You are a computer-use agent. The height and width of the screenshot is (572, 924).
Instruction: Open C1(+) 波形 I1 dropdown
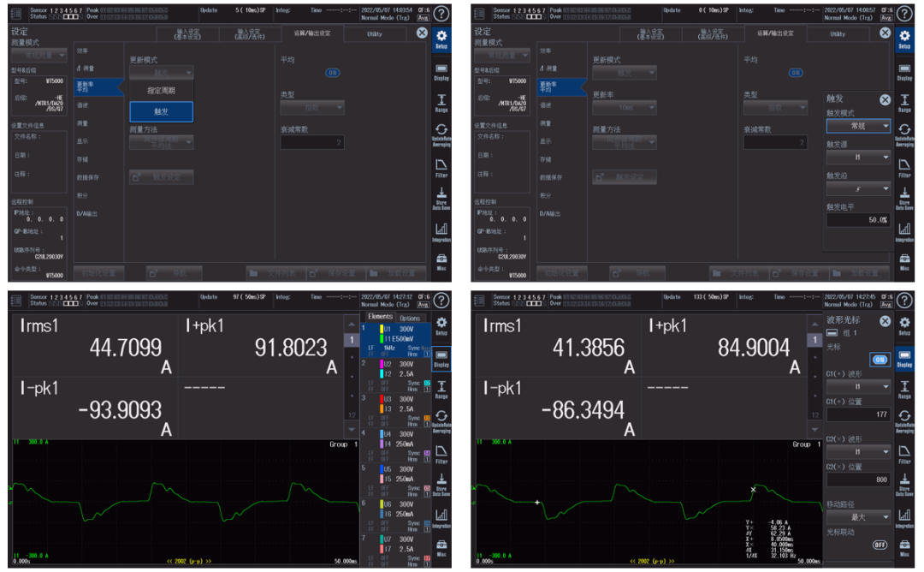tap(858, 387)
